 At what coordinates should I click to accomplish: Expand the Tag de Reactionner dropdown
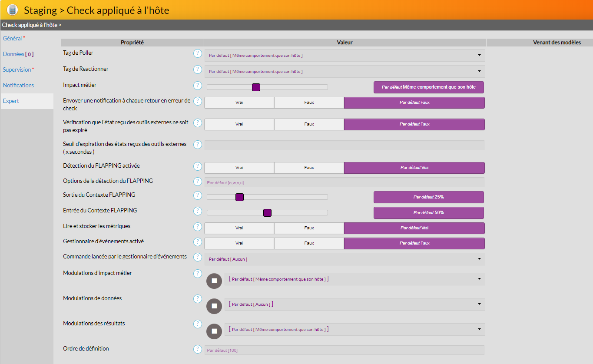[x=345, y=71]
